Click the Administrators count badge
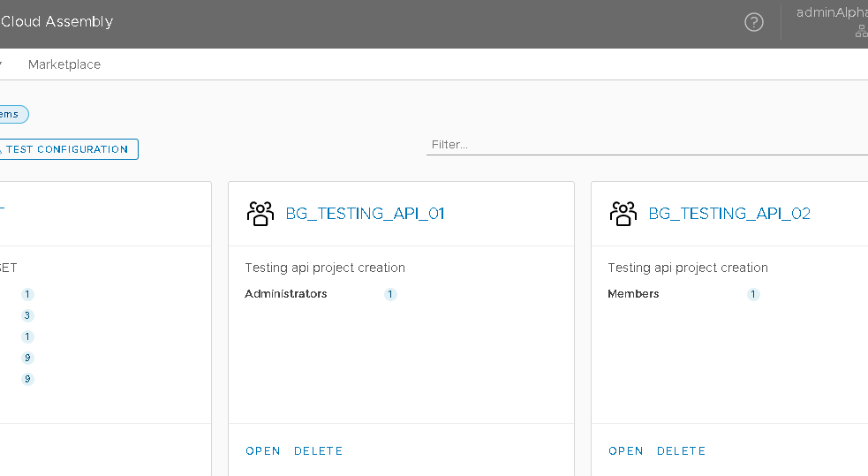 [x=390, y=294]
